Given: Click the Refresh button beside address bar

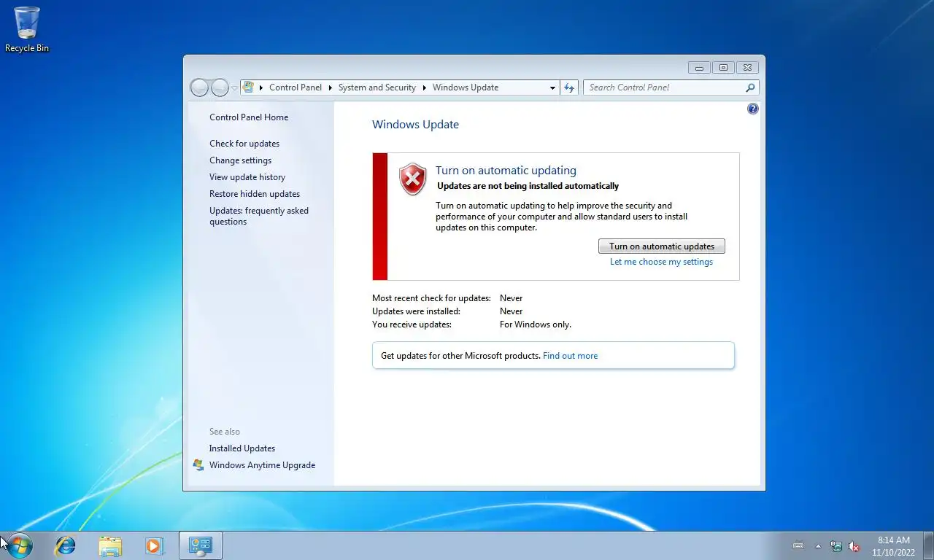Looking at the screenshot, I should tap(570, 87).
